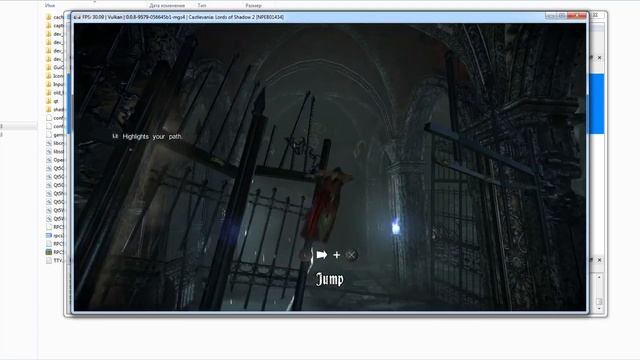Minimize the Castlevania game window
The image size is (640, 360).
551,16
